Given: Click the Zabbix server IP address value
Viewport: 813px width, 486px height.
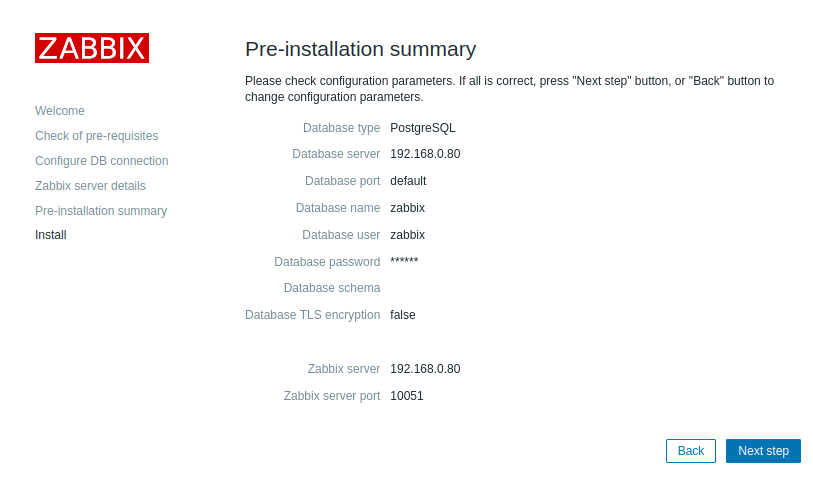Looking at the screenshot, I should pyautogui.click(x=425, y=369).
